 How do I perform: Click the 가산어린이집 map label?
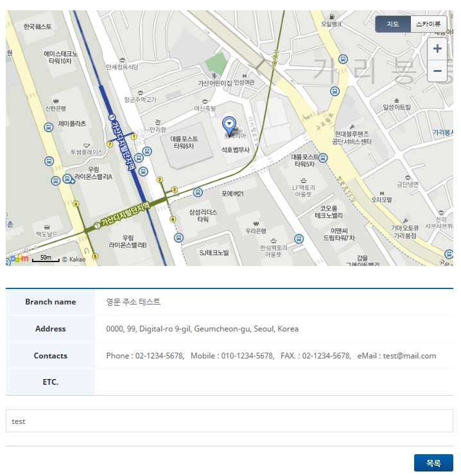point(214,83)
